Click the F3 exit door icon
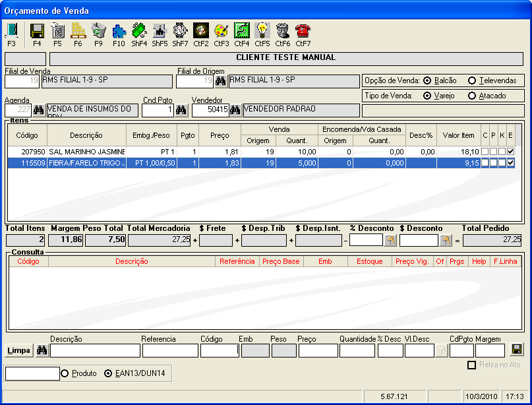The width and height of the screenshot is (532, 405). click(x=12, y=31)
